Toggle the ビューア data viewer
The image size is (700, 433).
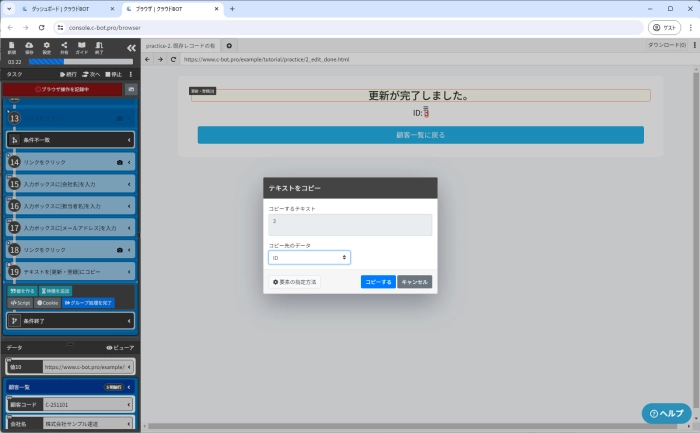click(x=120, y=347)
